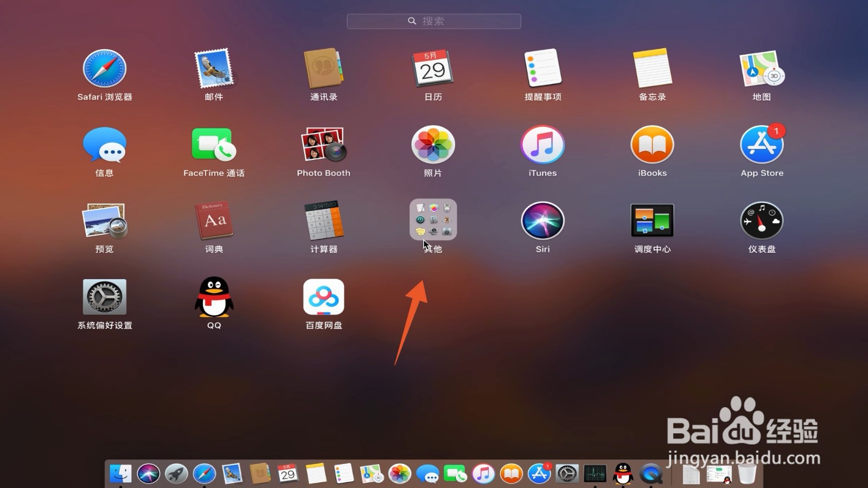This screenshot has width=868, height=488.
Task: Launch 备忘录 from the Launchpad grid
Action: (653, 69)
